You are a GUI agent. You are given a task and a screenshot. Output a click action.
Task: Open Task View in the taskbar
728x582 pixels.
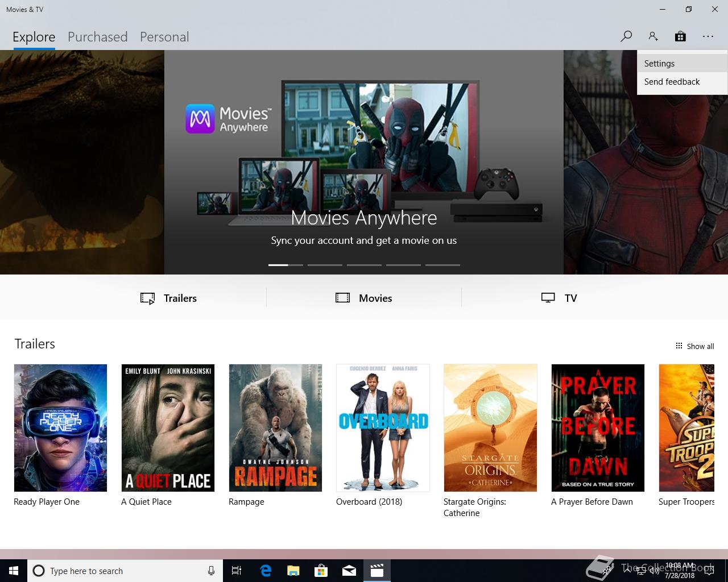(237, 571)
